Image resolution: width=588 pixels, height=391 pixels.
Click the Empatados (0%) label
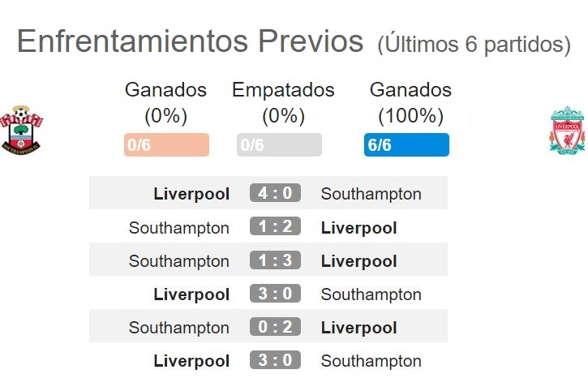pyautogui.click(x=283, y=102)
